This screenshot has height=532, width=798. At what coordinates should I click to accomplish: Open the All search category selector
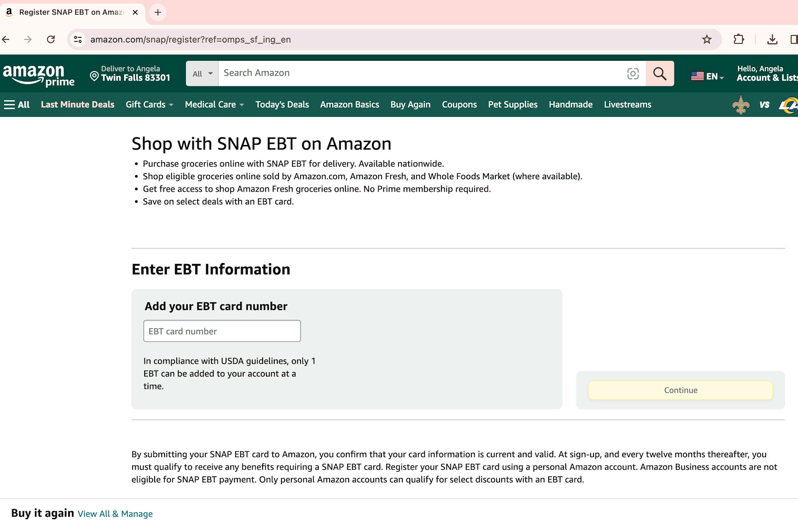(x=202, y=73)
